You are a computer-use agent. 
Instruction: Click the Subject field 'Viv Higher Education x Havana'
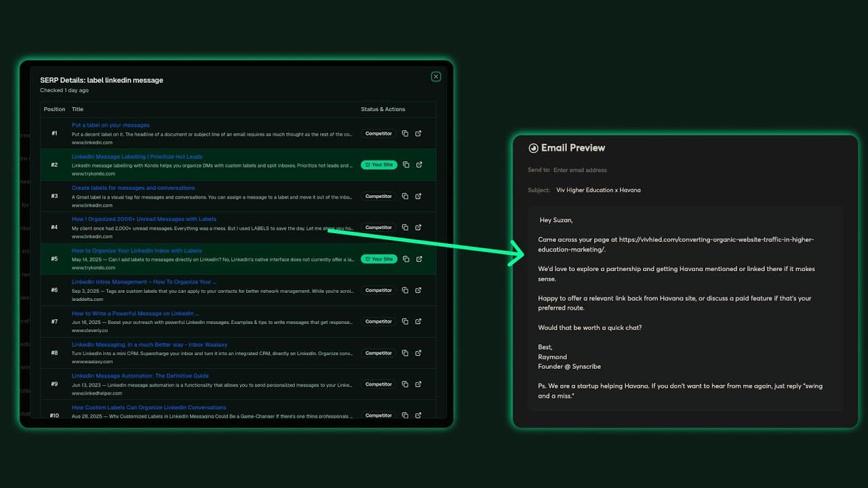598,190
